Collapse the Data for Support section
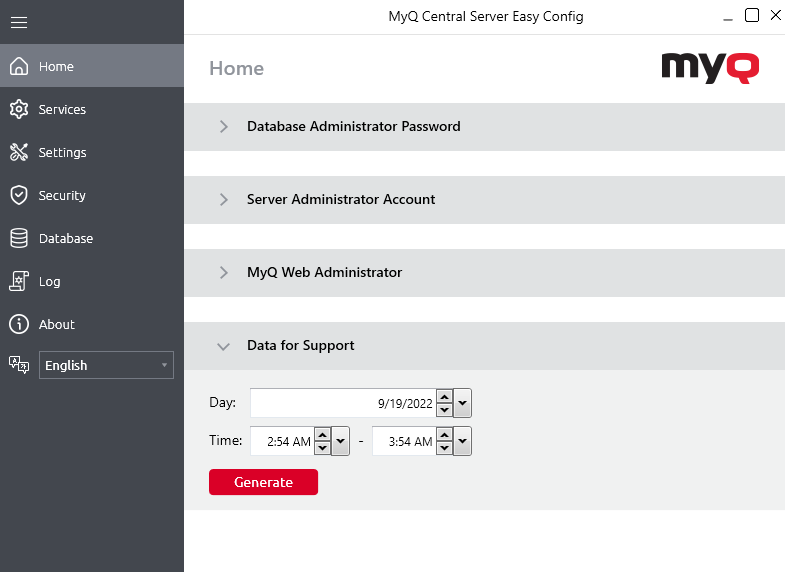The image size is (785, 572). point(224,346)
